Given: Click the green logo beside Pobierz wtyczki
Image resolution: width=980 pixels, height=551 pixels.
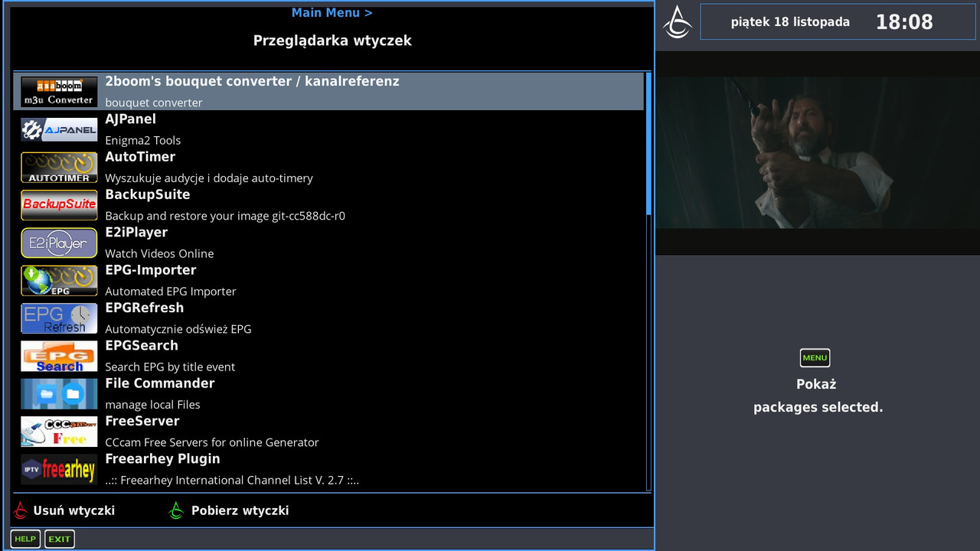Looking at the screenshot, I should 176,510.
